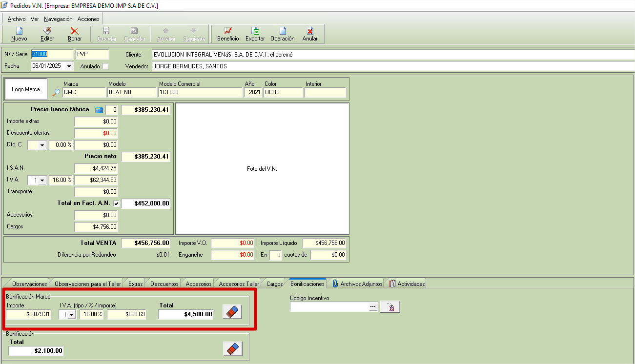The width and height of the screenshot is (635, 364).
Task: Click the Guardar toolbar button
Action: (106, 34)
